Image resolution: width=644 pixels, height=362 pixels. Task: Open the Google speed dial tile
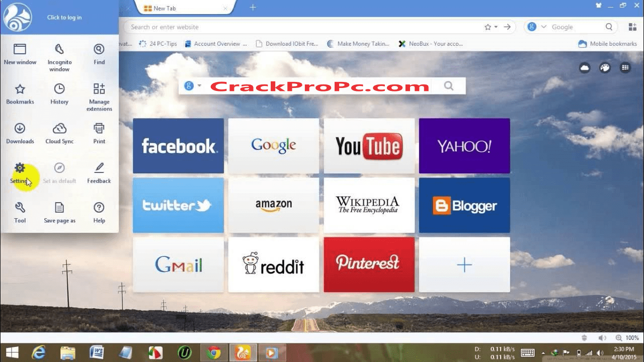[x=274, y=146]
